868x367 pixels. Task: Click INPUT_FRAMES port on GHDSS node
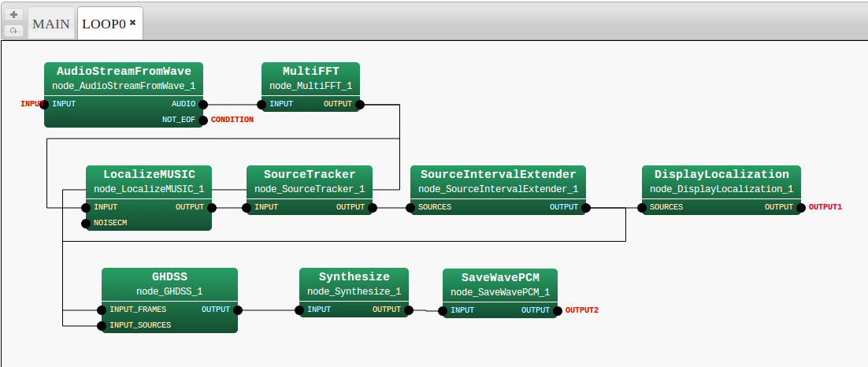(101, 310)
